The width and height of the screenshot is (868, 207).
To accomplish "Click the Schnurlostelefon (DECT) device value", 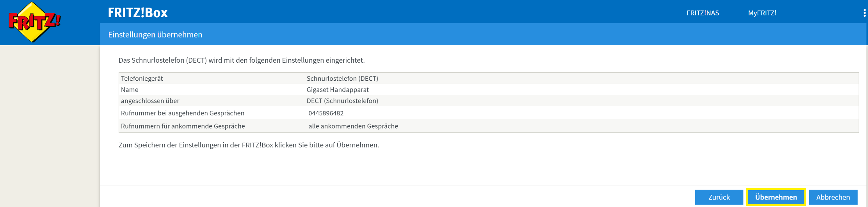I will point(342,78).
